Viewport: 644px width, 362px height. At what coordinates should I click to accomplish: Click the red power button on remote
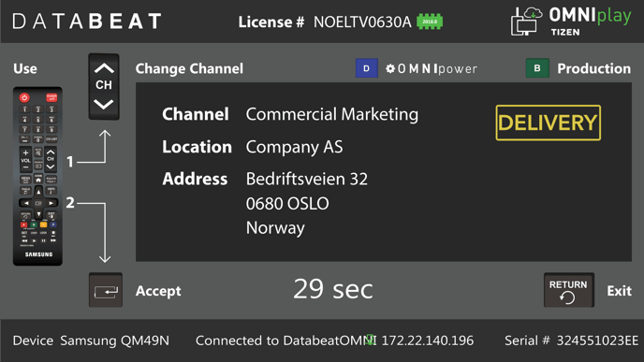(24, 97)
